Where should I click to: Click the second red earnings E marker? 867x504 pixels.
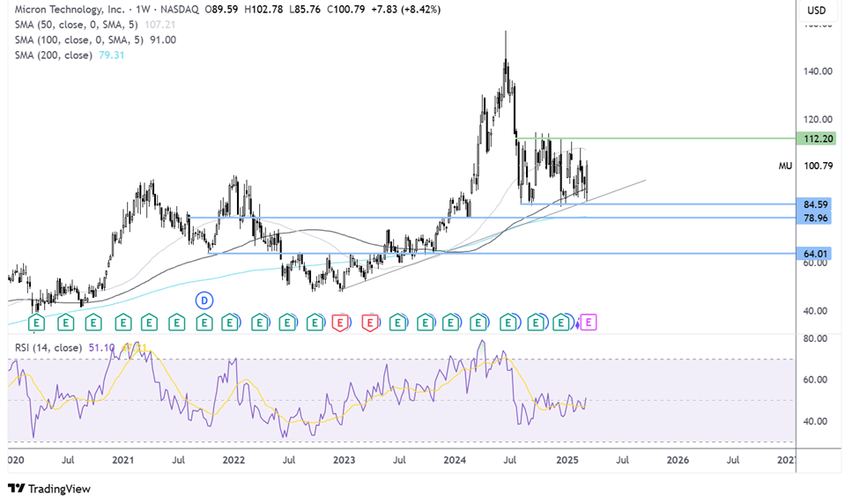[x=370, y=322]
